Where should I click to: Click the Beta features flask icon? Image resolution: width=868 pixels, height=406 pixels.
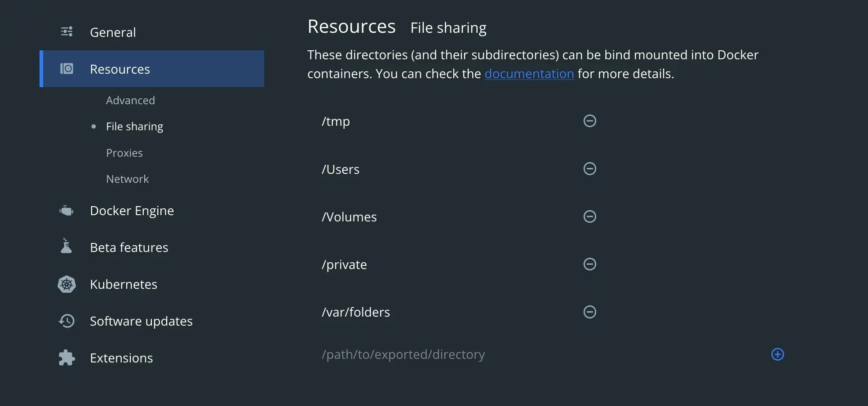[66, 246]
